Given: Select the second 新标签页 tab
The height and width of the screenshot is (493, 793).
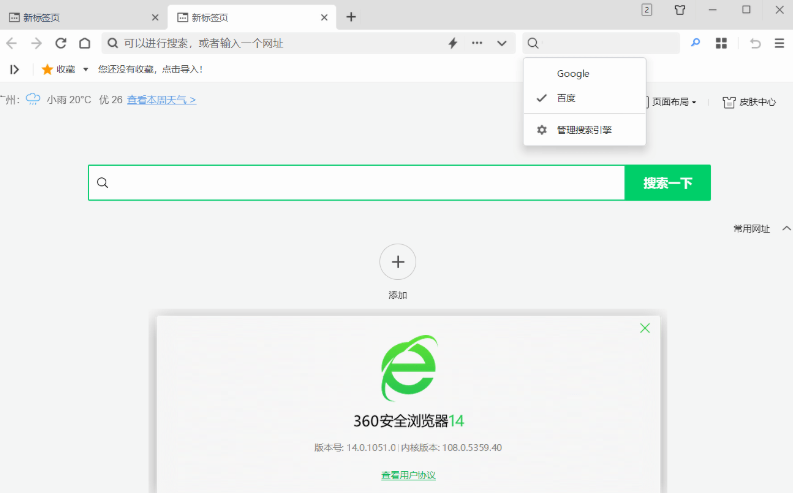Looking at the screenshot, I should 251,18.
